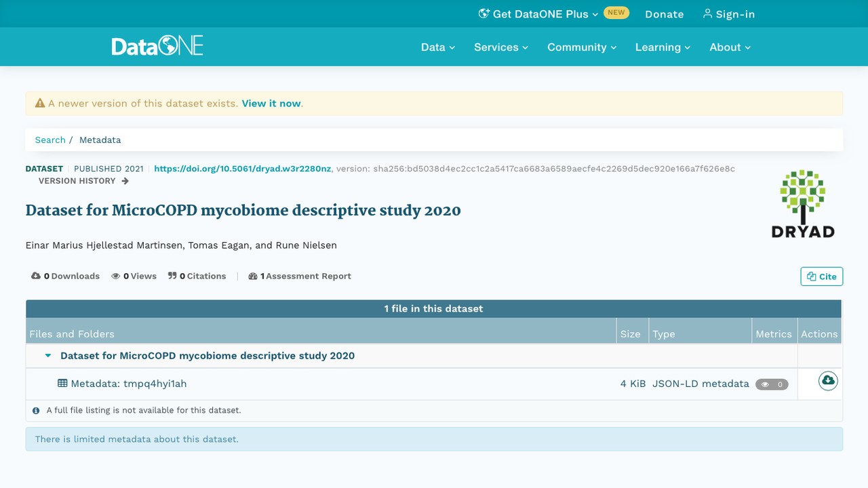This screenshot has width=868, height=488.
Task: Expand the Learning menu
Action: [663, 47]
